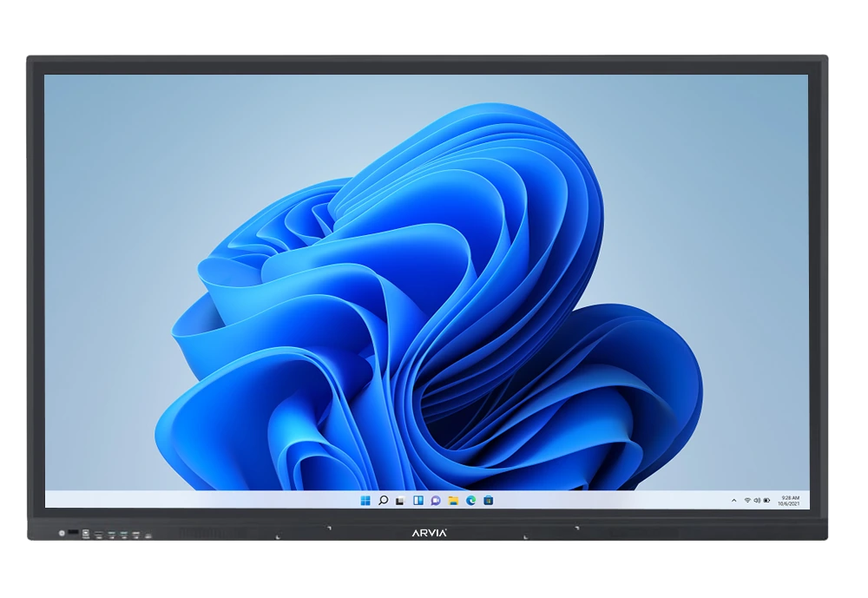Open the Windows Start menu
Viewport: 868px width, 598px height.
(x=365, y=501)
